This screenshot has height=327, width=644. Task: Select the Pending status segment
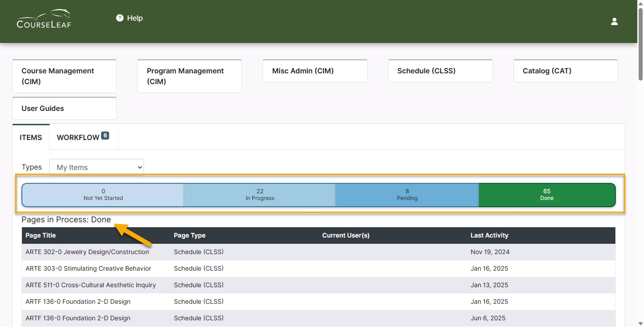point(407,195)
